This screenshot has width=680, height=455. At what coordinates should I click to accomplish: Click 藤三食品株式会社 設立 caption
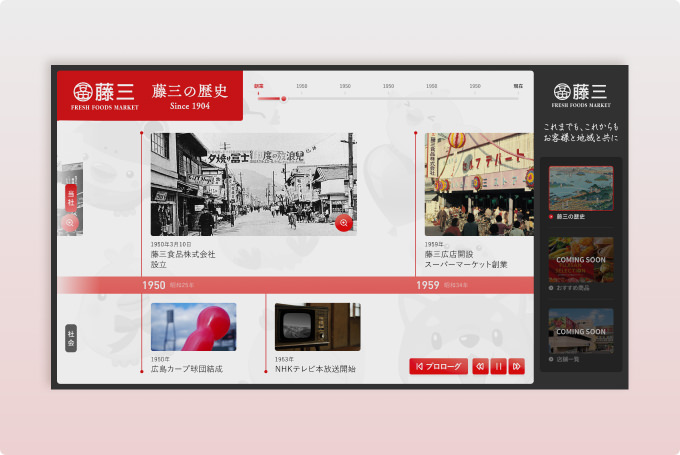point(183,259)
